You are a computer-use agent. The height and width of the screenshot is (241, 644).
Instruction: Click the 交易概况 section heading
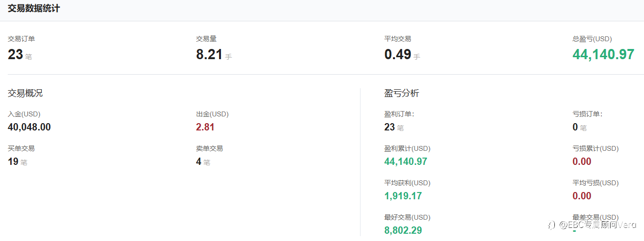click(x=25, y=93)
